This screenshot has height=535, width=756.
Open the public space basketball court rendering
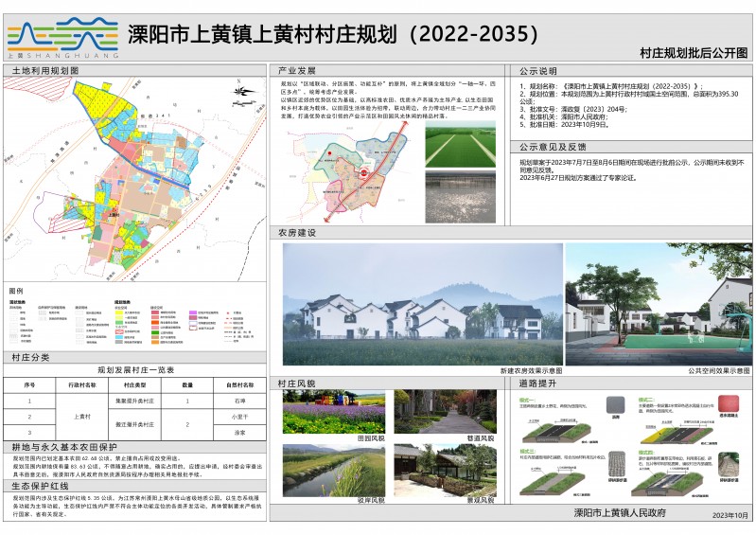(659, 304)
